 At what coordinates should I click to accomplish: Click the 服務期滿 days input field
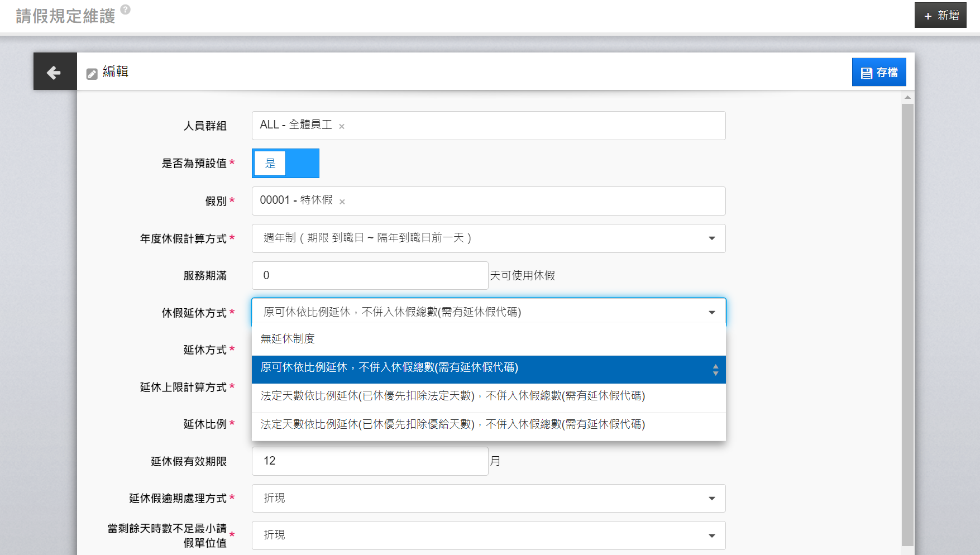[x=370, y=276]
